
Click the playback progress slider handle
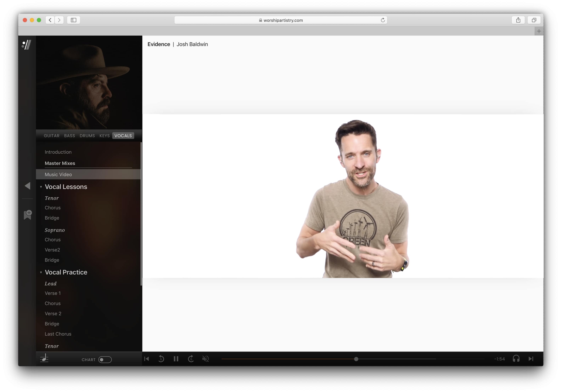click(356, 359)
